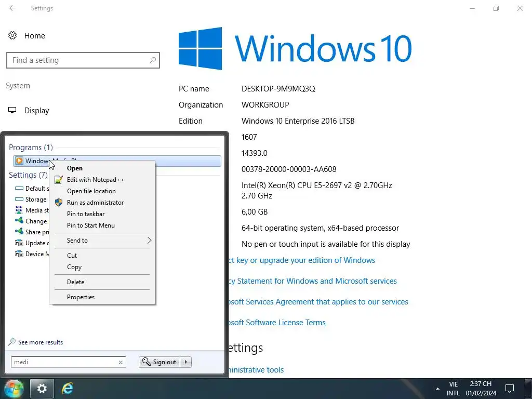Go to the Home settings page
This screenshot has height=399, width=532.
34,36
